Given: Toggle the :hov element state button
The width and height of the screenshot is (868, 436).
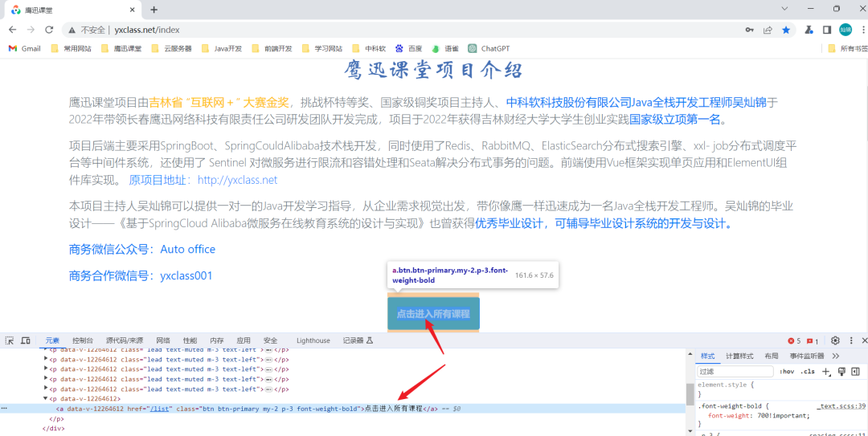Looking at the screenshot, I should click(x=787, y=371).
